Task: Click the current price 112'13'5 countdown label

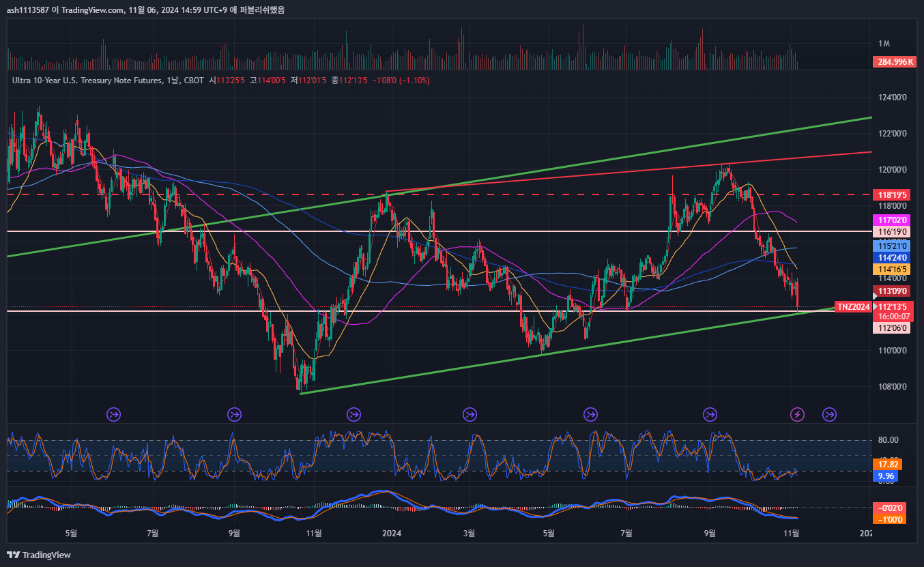Action: point(895,312)
